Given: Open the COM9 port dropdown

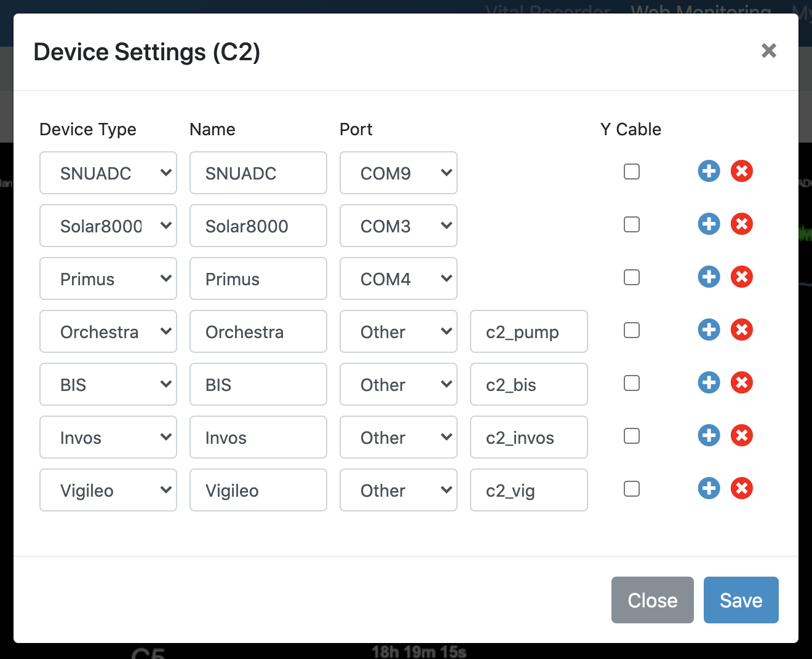Looking at the screenshot, I should point(399,173).
